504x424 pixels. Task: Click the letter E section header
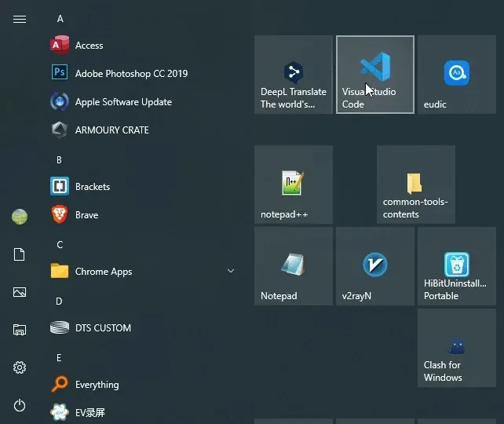[59, 358]
